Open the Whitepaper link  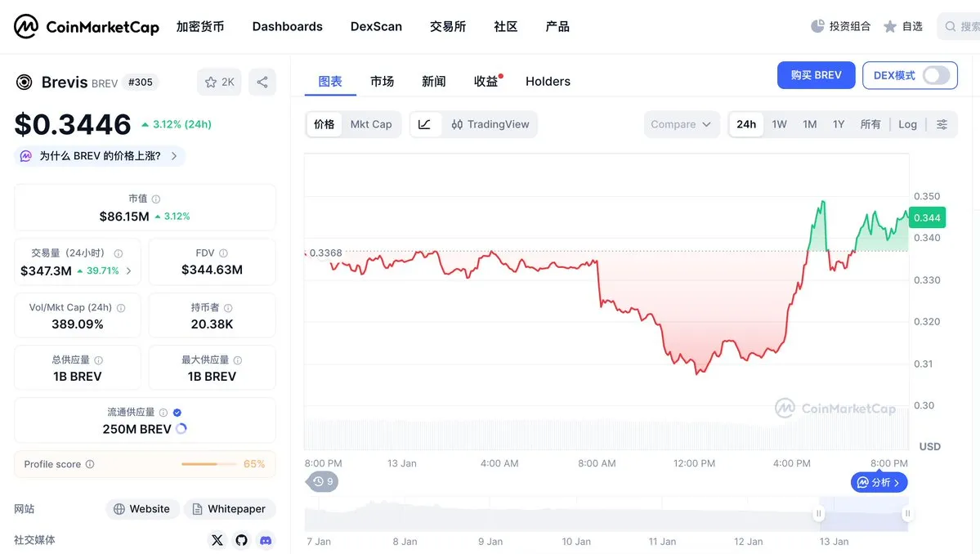click(x=230, y=509)
